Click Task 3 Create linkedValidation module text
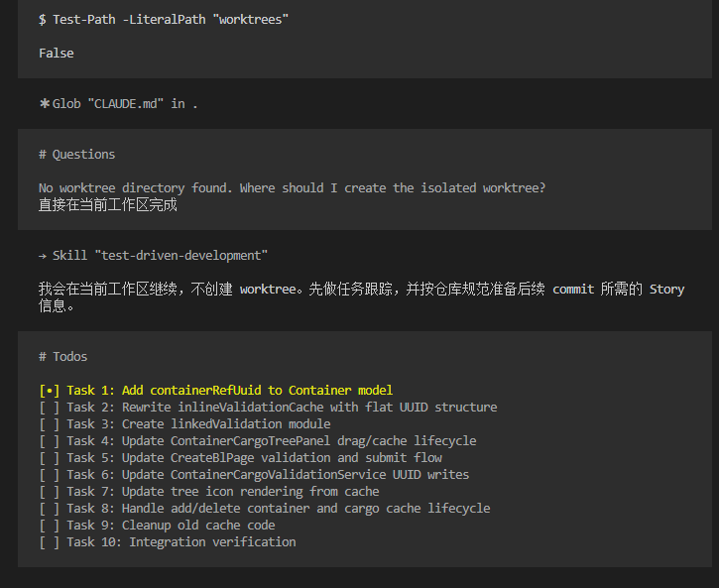 198,424
